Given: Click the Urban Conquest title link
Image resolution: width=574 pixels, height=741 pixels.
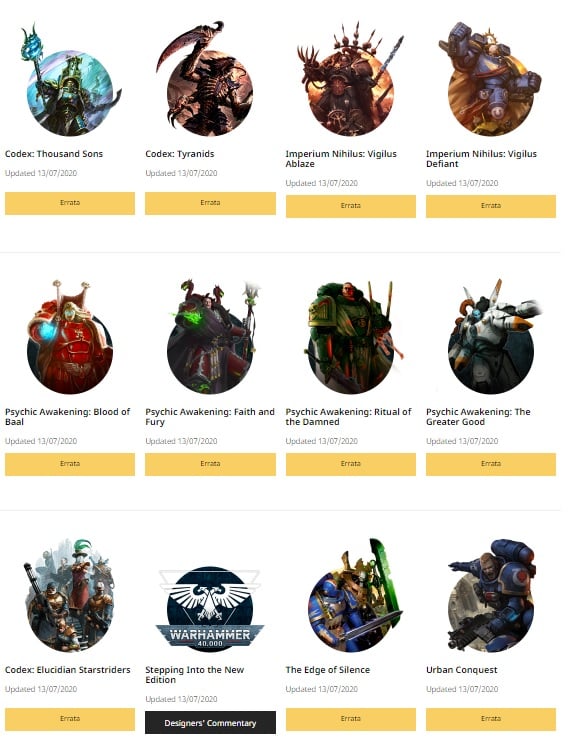Looking at the screenshot, I should click(462, 670).
